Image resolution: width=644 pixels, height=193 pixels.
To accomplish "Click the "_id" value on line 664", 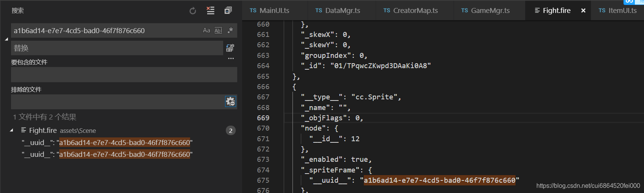I will [381, 66].
